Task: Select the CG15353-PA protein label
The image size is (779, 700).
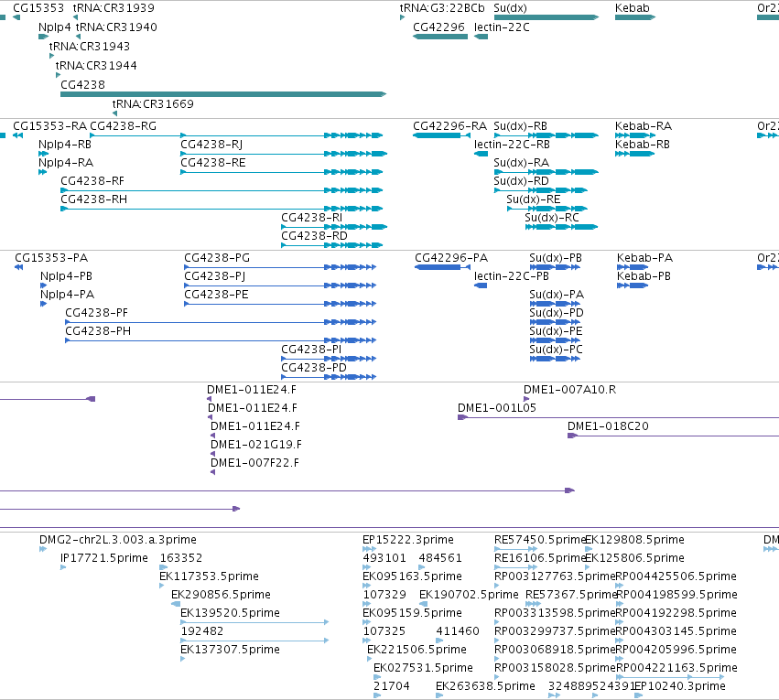Action: [51, 258]
